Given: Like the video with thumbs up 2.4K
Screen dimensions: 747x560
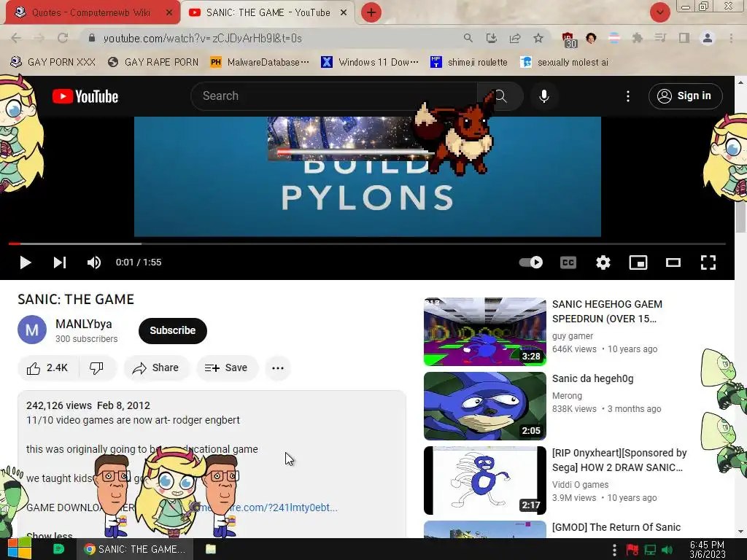Looking at the screenshot, I should (x=47, y=368).
